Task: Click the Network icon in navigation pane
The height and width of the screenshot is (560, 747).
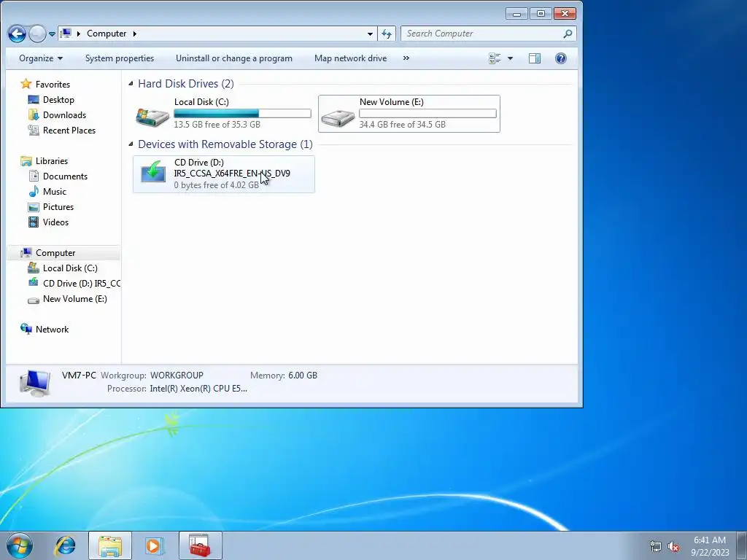Action: [26, 329]
